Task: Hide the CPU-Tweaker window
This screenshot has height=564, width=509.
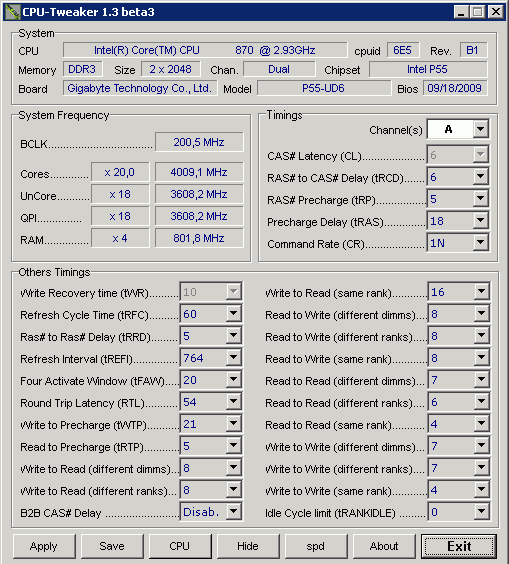Action: pyautogui.click(x=248, y=546)
